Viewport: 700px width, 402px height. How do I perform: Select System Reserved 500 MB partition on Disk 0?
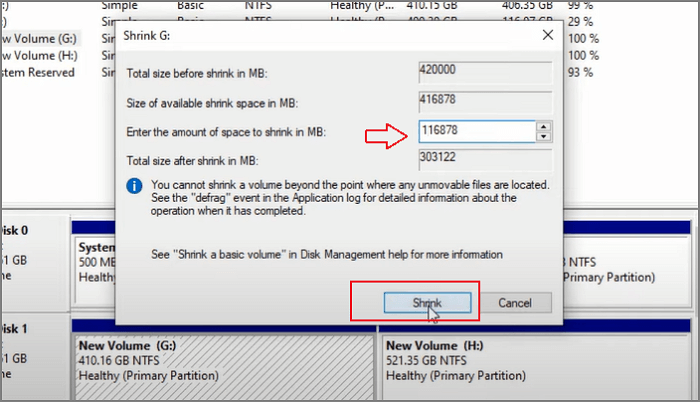(x=96, y=271)
